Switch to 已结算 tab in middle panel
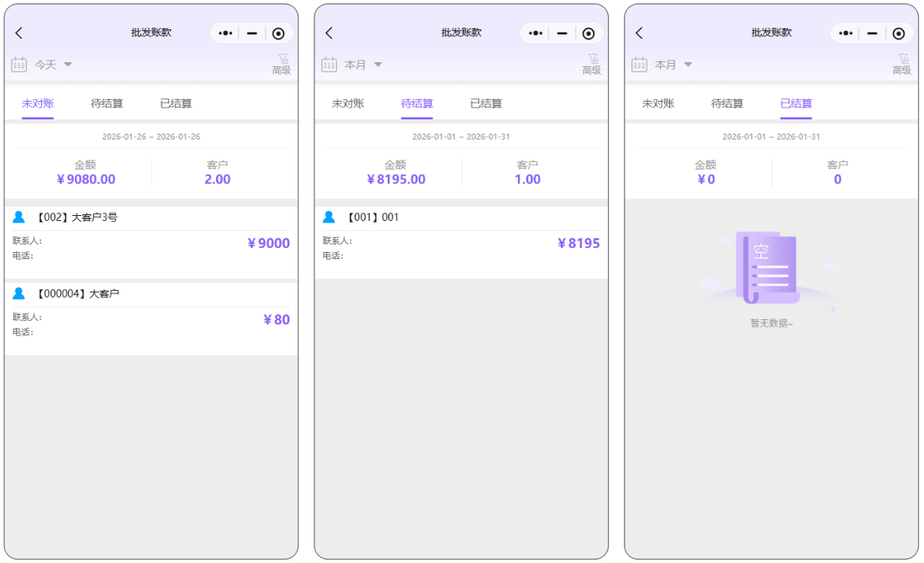Image resolution: width=924 pixels, height=563 pixels. tap(486, 103)
